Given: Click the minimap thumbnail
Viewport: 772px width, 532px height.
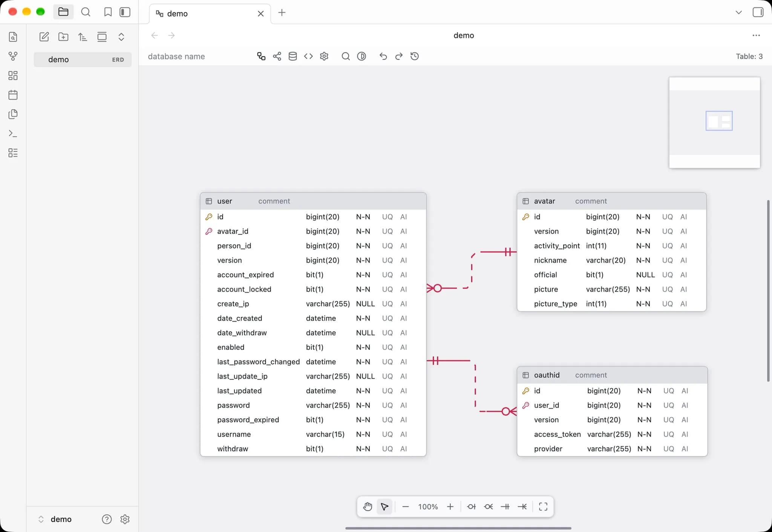Looking at the screenshot, I should pyautogui.click(x=714, y=123).
